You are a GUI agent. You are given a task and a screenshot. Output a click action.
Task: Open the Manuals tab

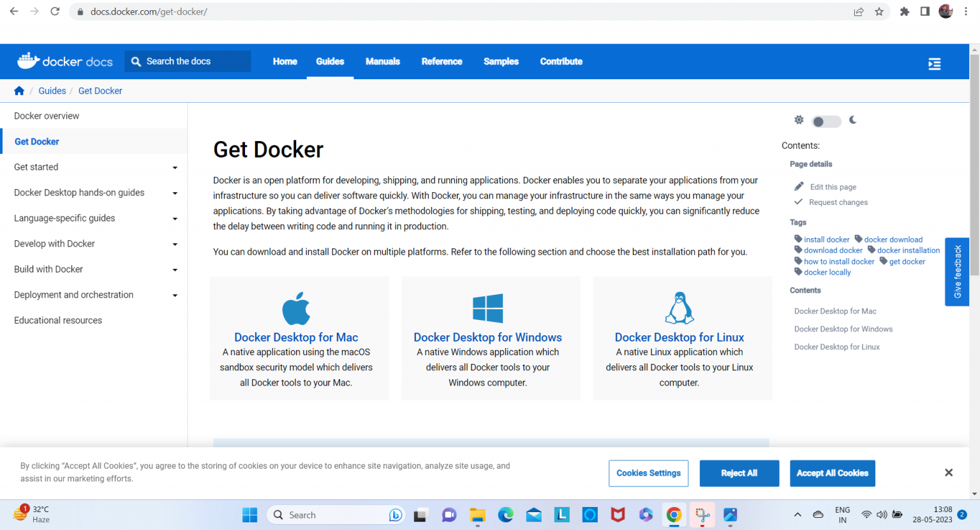tap(382, 61)
